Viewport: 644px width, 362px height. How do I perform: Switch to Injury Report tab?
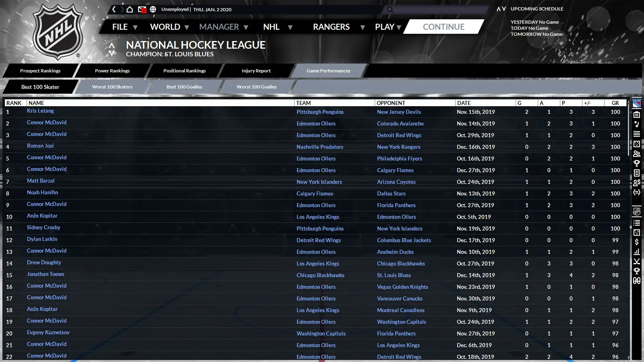(256, 71)
